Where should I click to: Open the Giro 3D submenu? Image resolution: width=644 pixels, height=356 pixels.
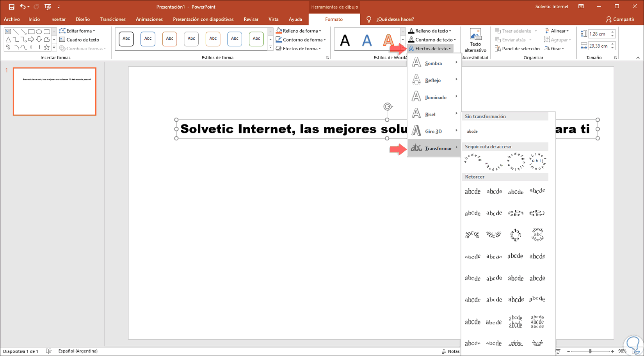coord(434,131)
